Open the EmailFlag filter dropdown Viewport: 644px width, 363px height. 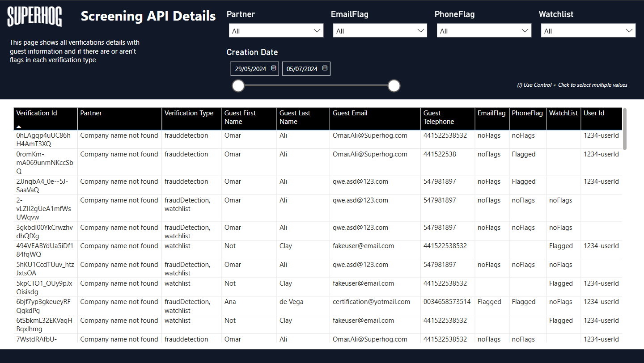pos(380,31)
